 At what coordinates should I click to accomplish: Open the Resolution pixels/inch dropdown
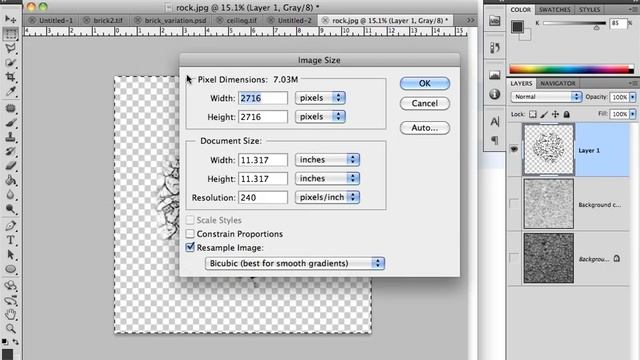point(327,197)
